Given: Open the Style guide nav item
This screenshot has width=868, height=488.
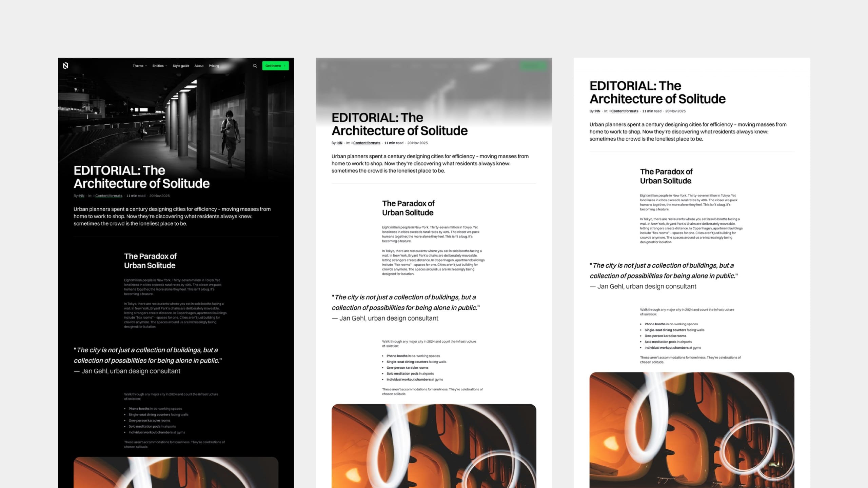Looking at the screenshot, I should [181, 66].
